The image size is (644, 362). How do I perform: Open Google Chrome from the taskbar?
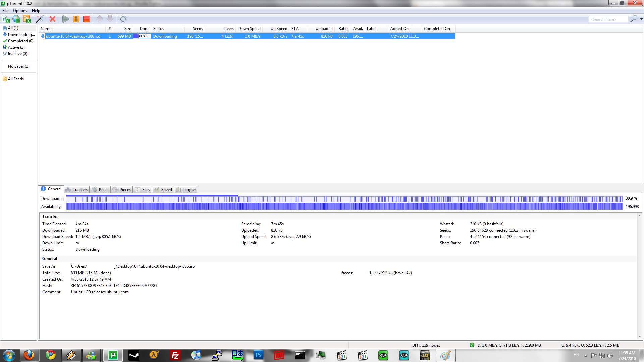(51, 355)
